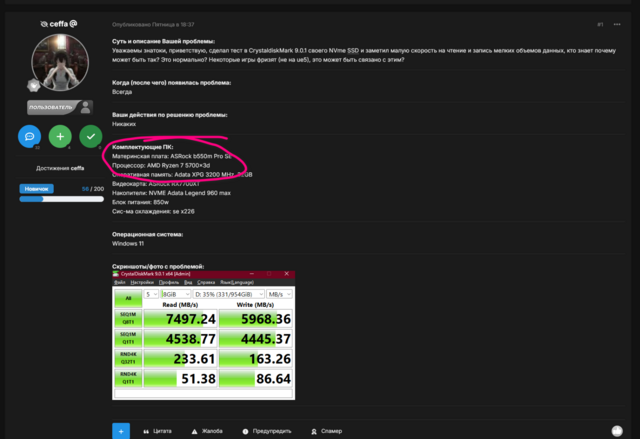Image resolution: width=640 pixels, height=439 pixels.
Task: Open the Файл menu in CrystalDiskMark
Action: 120,283
